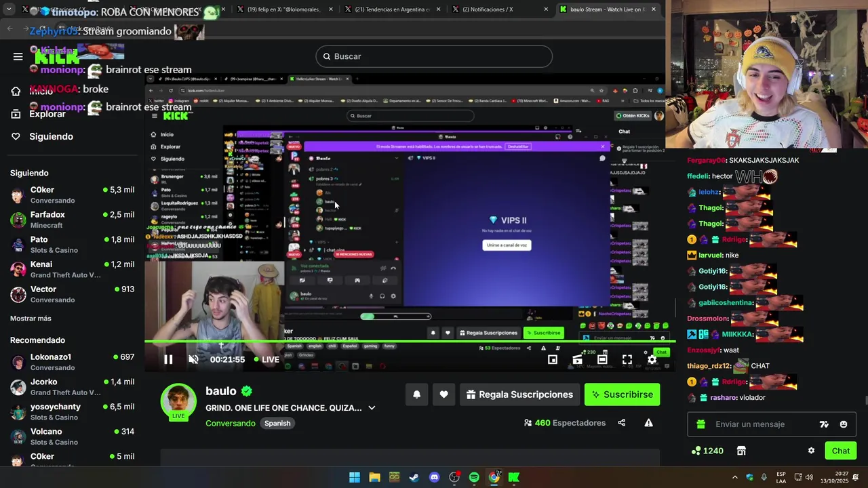Jump to LIVE in the player
Image resolution: width=868 pixels, height=488 pixels.
point(266,359)
